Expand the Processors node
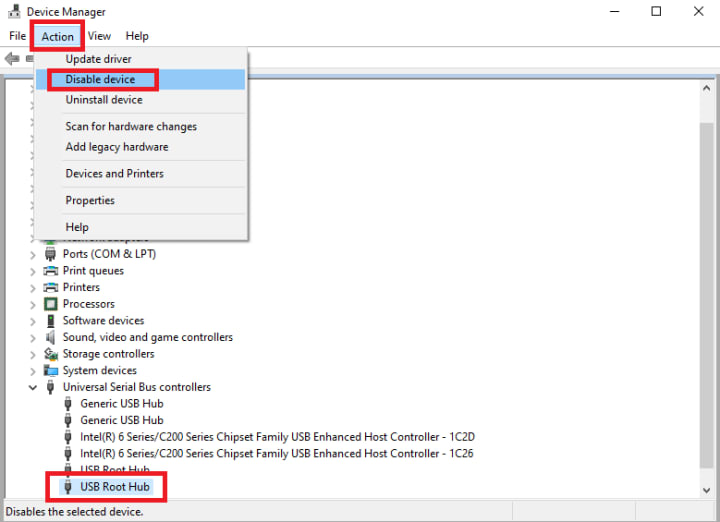720x522 pixels. coord(33,304)
